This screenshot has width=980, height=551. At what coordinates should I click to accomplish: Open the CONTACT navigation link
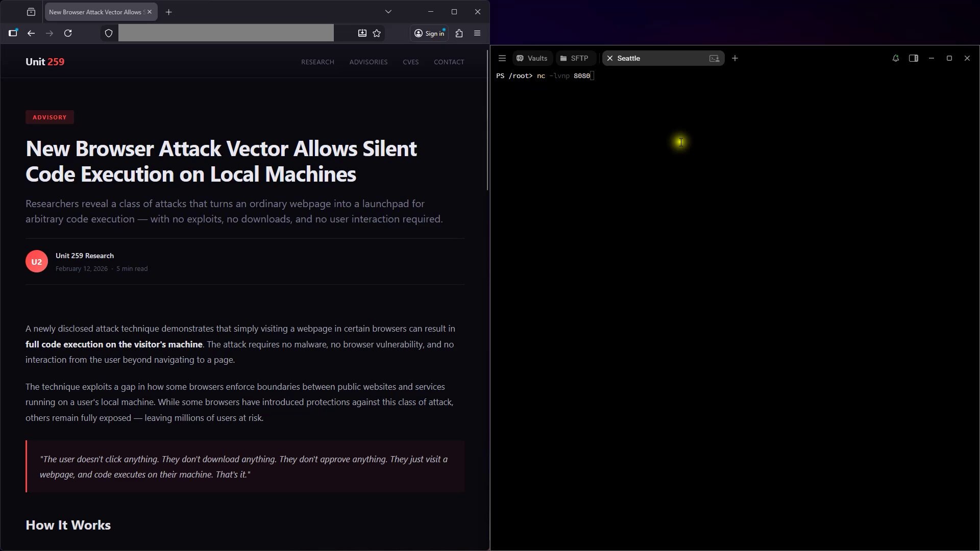(x=449, y=62)
